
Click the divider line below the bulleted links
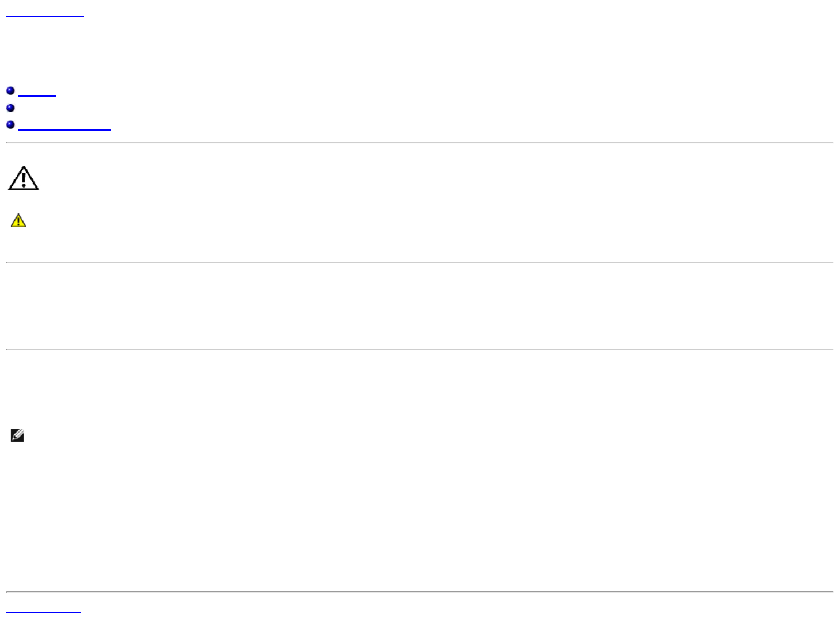(419, 142)
